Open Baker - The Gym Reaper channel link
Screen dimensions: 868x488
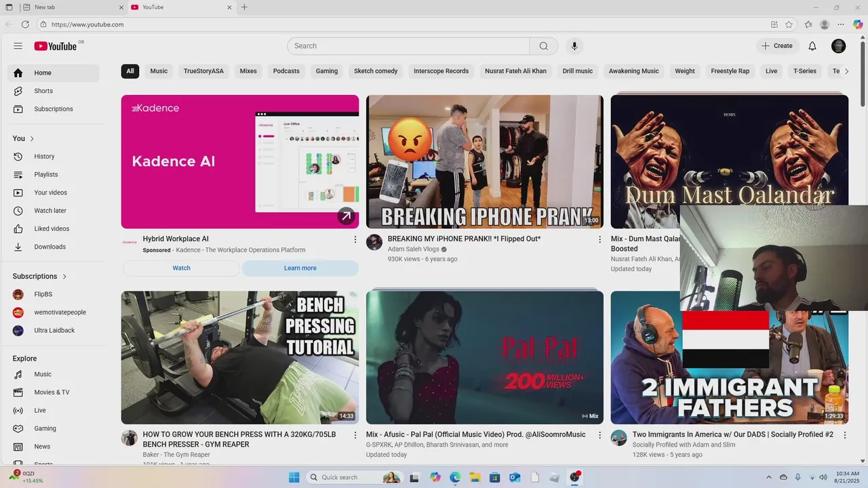point(176,455)
